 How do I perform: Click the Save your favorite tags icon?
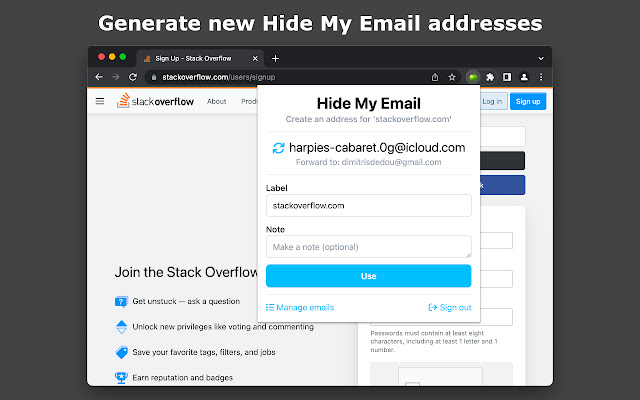(x=122, y=352)
